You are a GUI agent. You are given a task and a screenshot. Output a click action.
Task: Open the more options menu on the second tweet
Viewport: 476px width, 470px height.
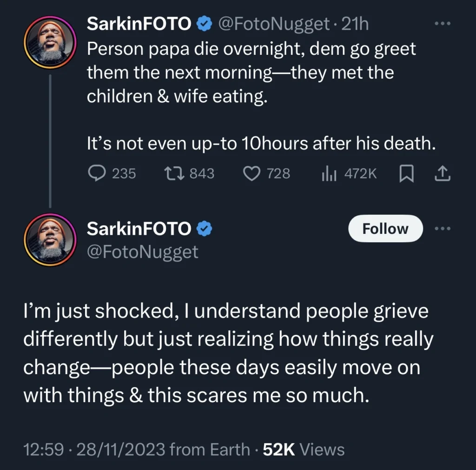443,228
